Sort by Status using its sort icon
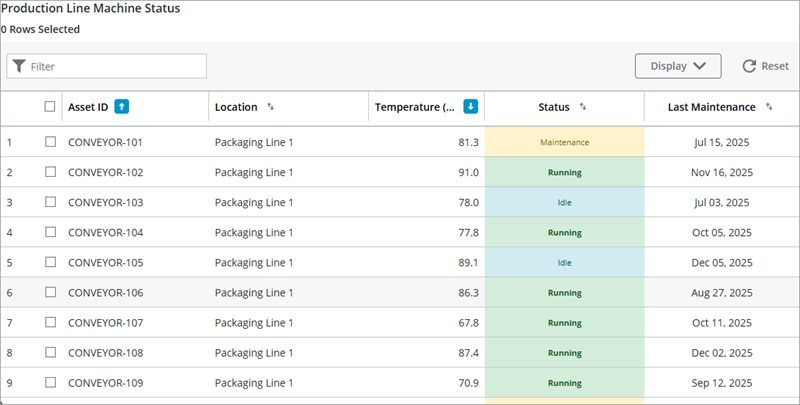This screenshot has width=800, height=405. pos(583,107)
